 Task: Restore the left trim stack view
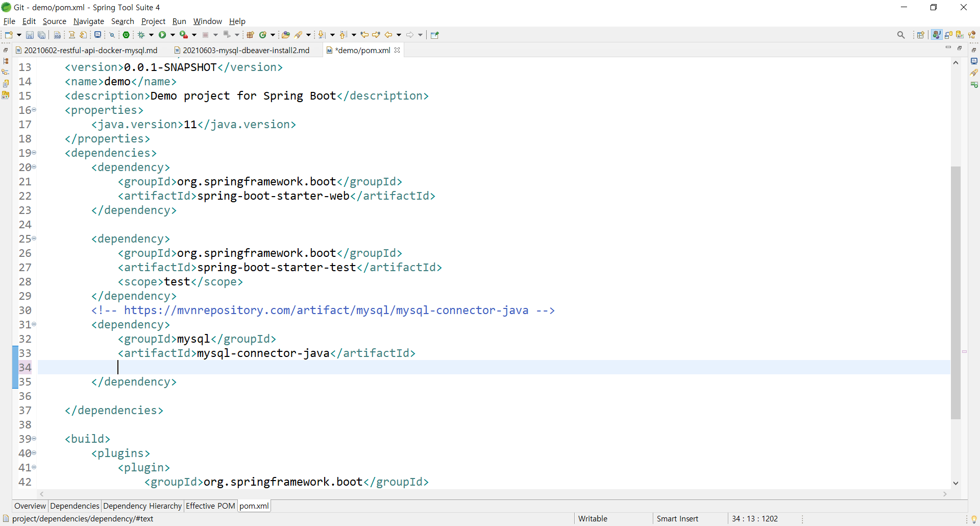coord(6,50)
